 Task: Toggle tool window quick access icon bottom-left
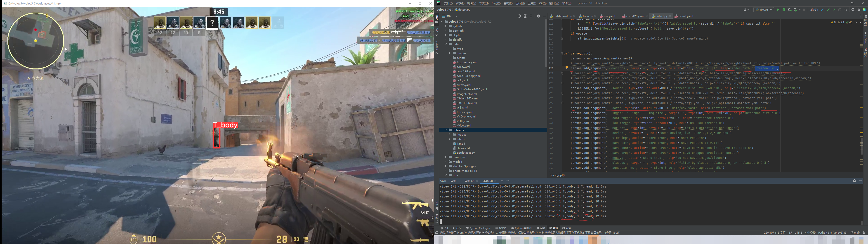437,232
